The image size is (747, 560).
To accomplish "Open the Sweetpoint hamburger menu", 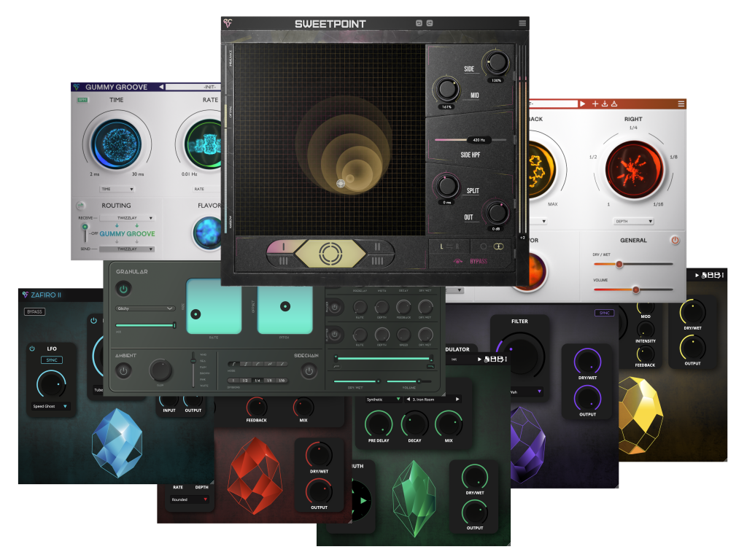I will point(522,23).
